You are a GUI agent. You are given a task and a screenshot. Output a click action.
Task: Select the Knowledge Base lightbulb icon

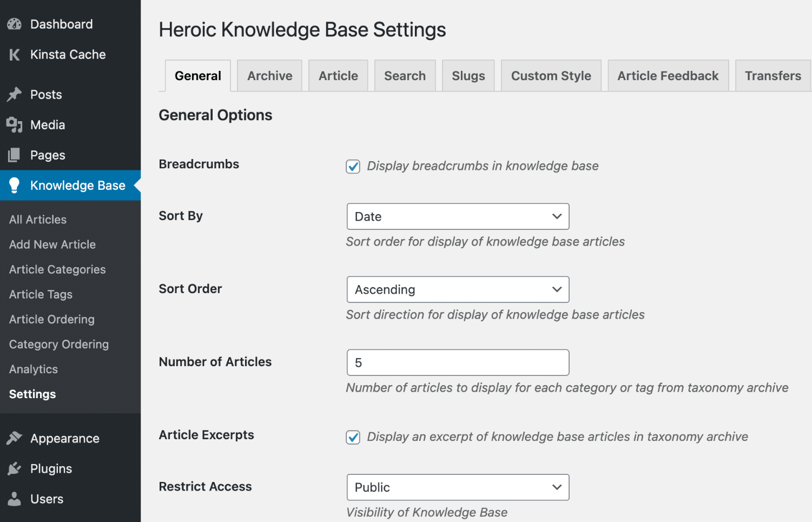click(x=14, y=185)
